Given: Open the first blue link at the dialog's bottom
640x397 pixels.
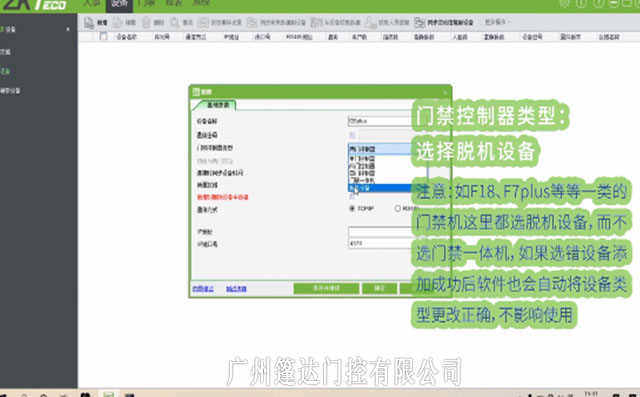Looking at the screenshot, I should (203, 289).
